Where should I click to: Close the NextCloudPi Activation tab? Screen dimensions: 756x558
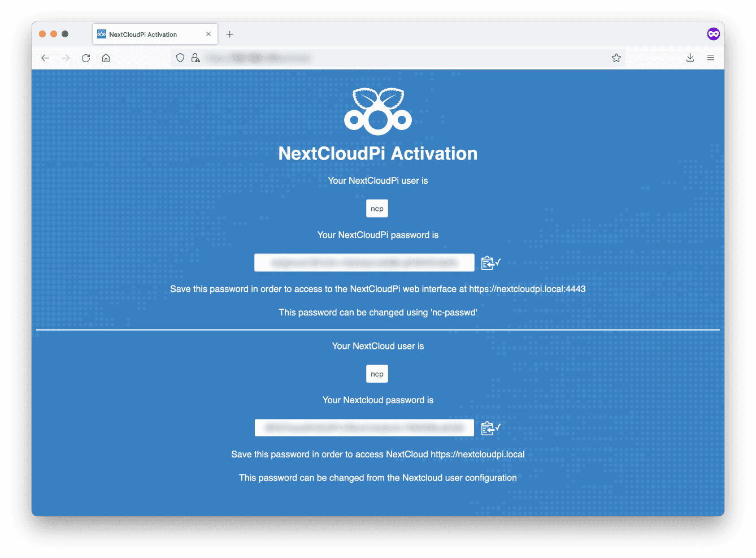coord(208,34)
